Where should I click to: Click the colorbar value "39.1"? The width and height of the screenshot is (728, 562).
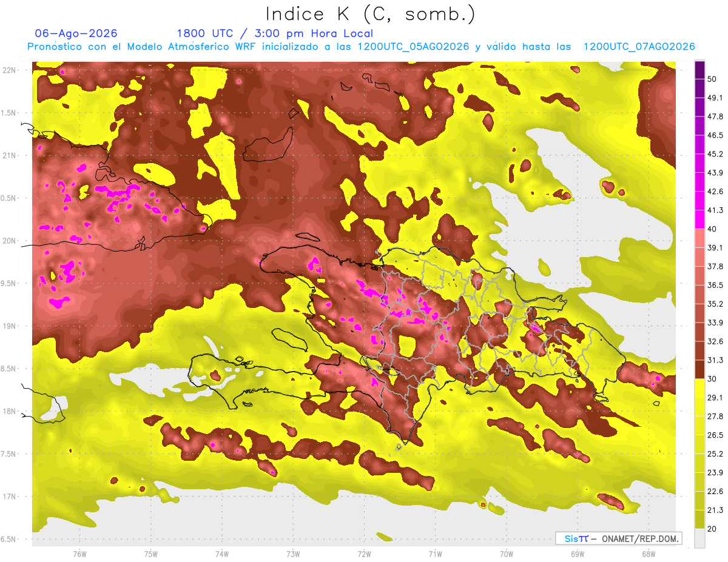coord(715,247)
